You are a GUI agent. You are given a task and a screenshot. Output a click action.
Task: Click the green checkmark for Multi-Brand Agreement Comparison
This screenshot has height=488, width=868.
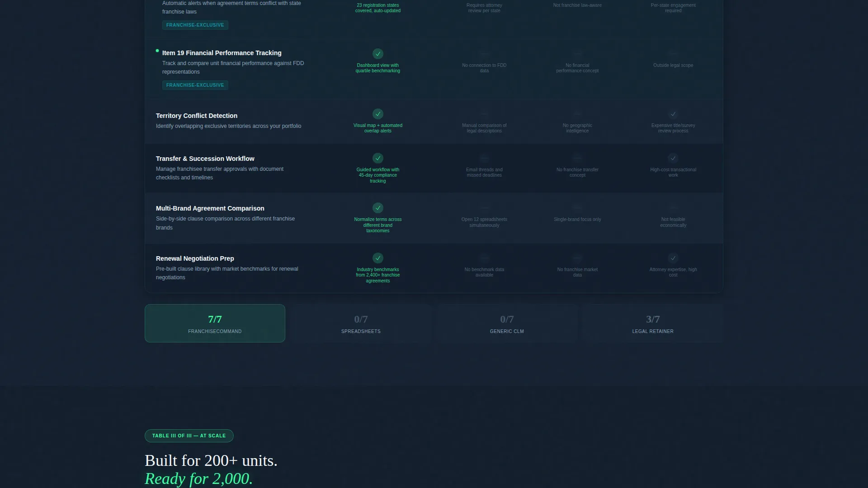pyautogui.click(x=378, y=208)
